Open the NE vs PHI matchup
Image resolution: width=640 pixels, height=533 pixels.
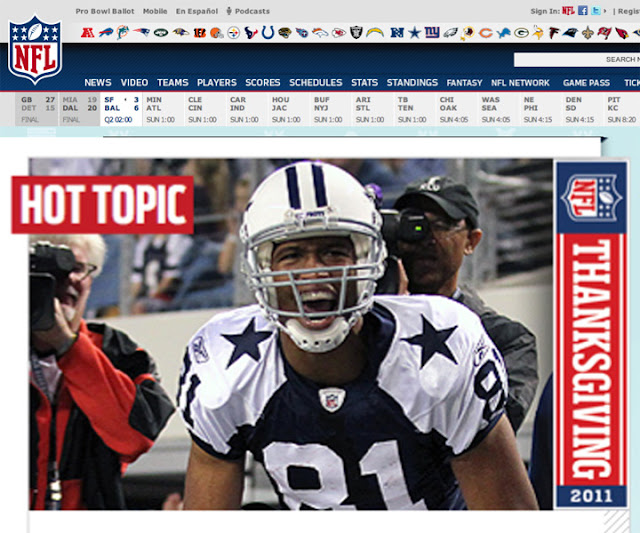[x=540, y=109]
